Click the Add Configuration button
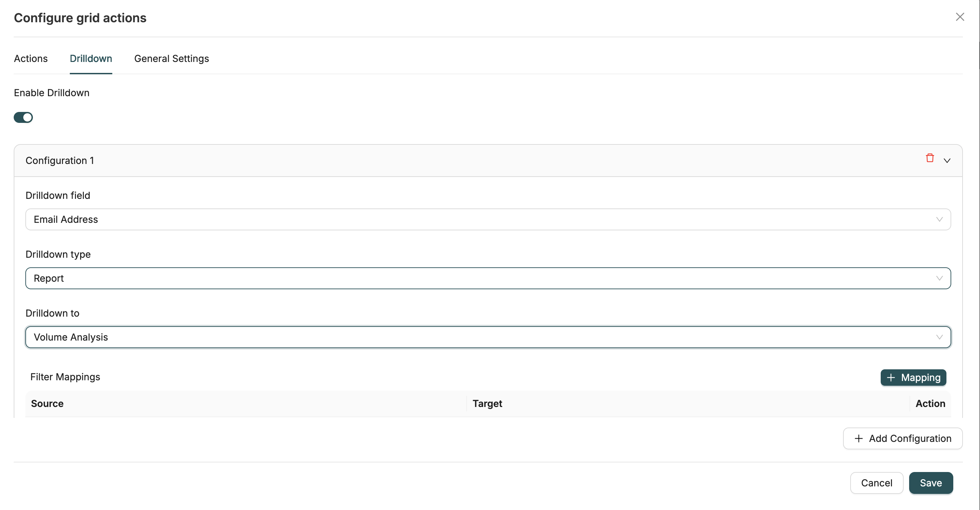This screenshot has height=510, width=980. point(902,438)
